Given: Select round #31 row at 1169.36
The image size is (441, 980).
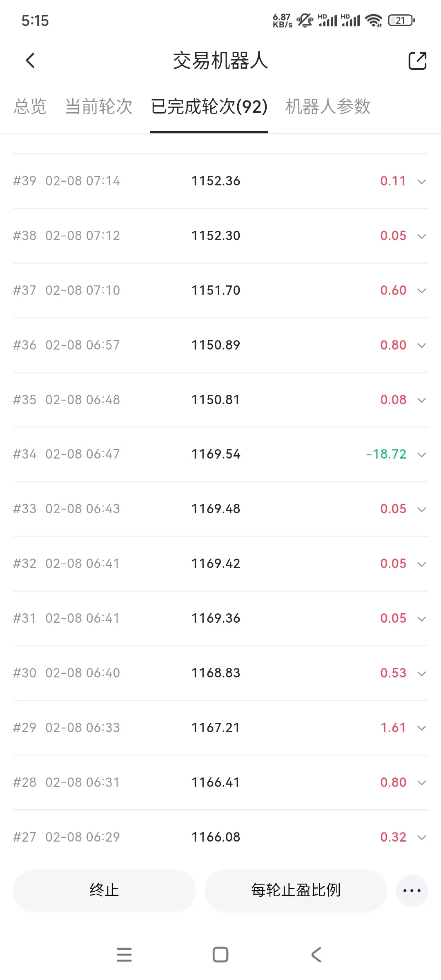Looking at the screenshot, I should coord(216,618).
